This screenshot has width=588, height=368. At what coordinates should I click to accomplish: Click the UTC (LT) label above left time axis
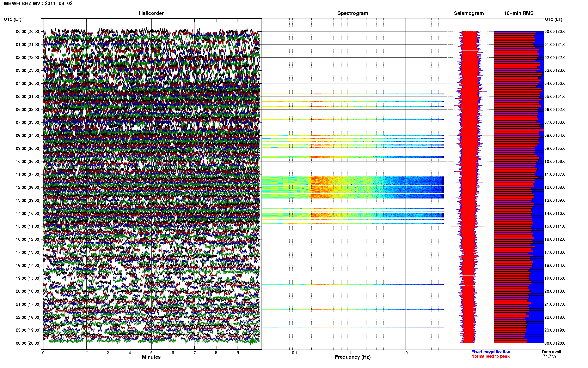13,19
